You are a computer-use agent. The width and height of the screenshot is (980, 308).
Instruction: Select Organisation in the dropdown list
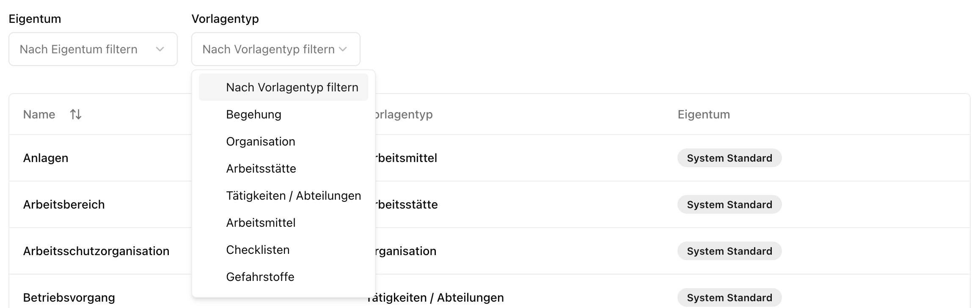point(261,141)
